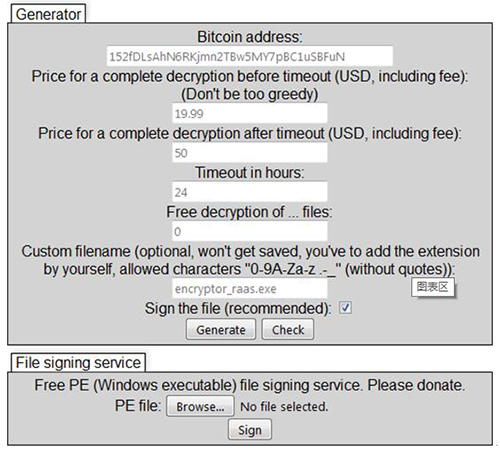Image resolution: width=500 pixels, height=451 pixels.
Task: Click the Generate button
Action: [221, 329]
